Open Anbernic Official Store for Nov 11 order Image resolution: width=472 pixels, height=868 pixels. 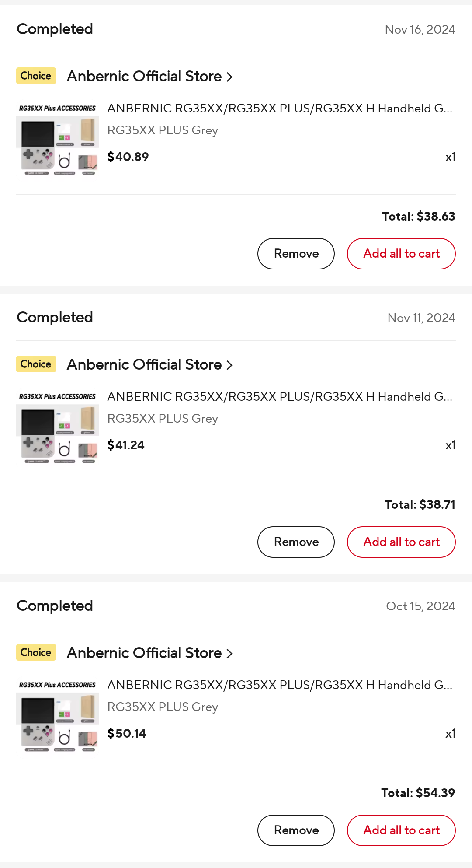coord(144,364)
